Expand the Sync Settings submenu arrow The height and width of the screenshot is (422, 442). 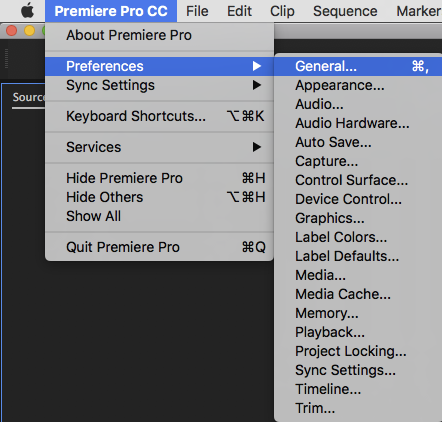(257, 85)
